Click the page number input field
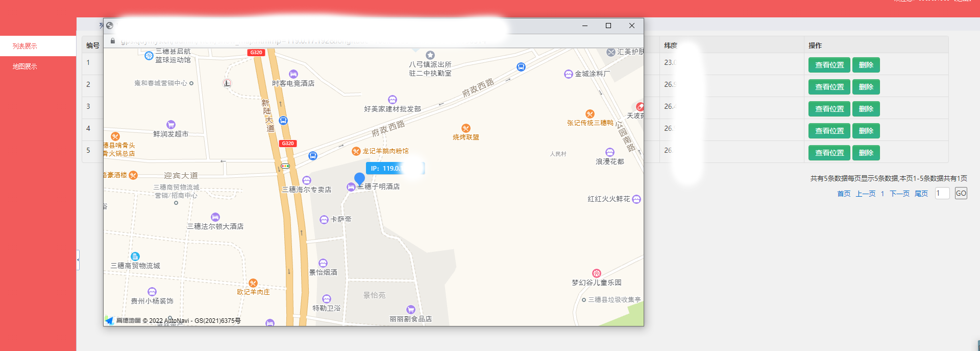980x351 pixels. pyautogui.click(x=942, y=193)
